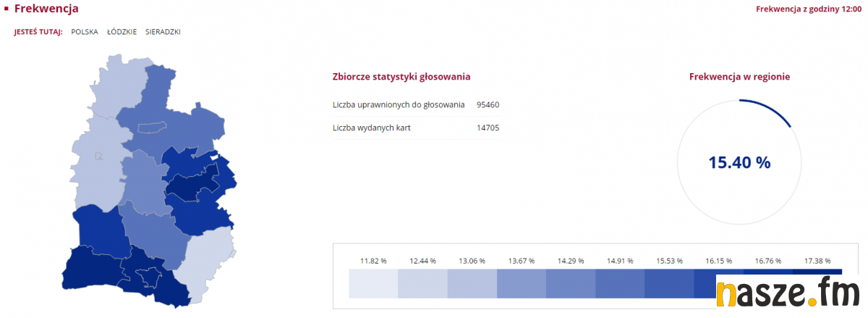Click the tiny marker in the light western map region
Image resolution: width=868 pixels, height=318 pixels.
(x=99, y=155)
